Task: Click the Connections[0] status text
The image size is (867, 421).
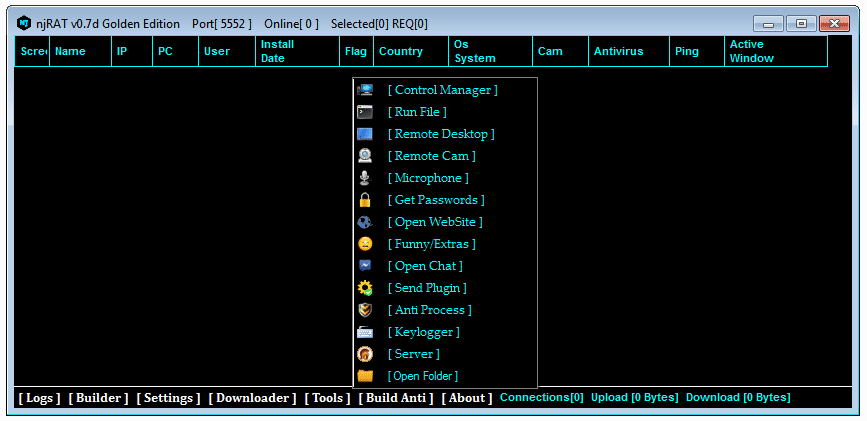Action: [542, 397]
